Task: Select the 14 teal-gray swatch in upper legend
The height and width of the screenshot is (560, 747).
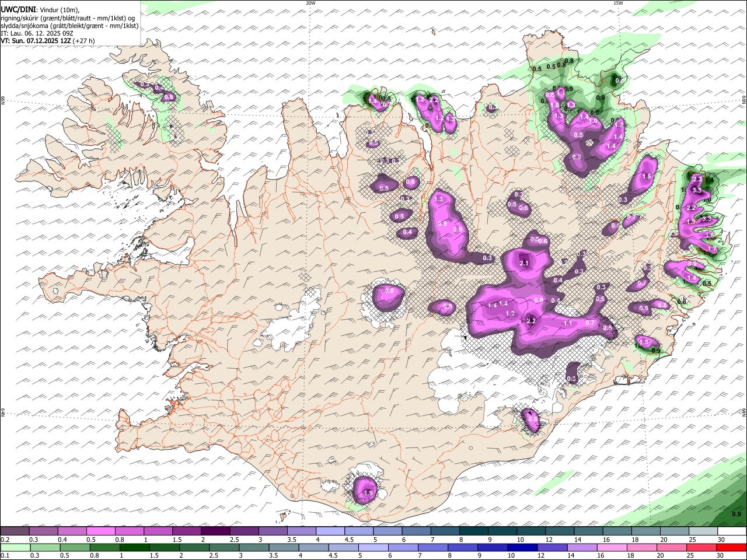Action: pyautogui.click(x=588, y=531)
